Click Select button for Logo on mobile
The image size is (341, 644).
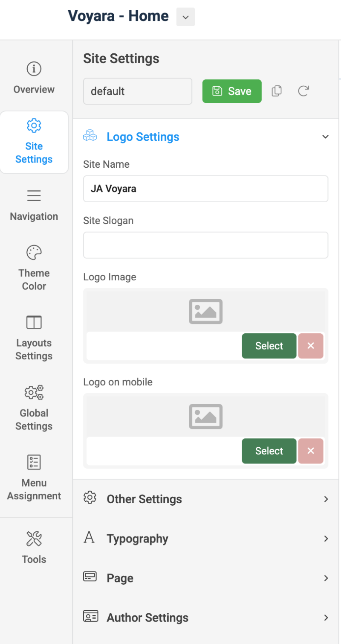tap(269, 451)
